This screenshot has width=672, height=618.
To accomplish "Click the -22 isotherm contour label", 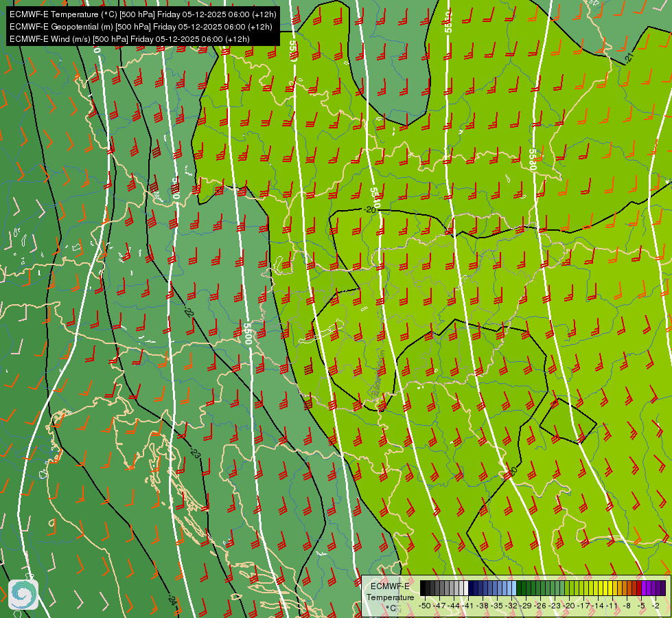I will pos(189,311).
